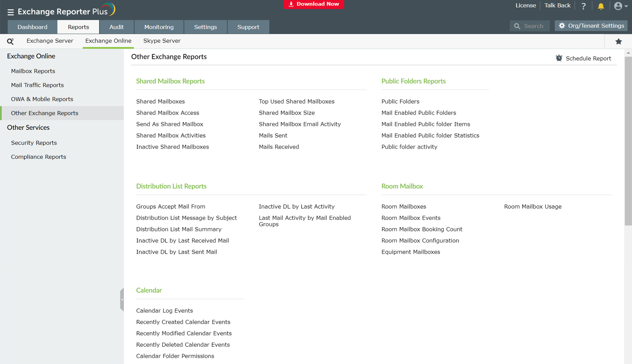The width and height of the screenshot is (632, 364).
Task: Select the Audit tab
Action: coord(116,27)
